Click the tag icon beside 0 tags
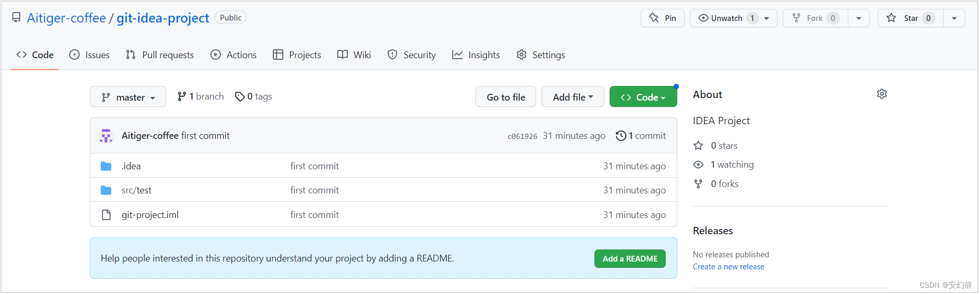The height and width of the screenshot is (294, 980). tap(240, 96)
